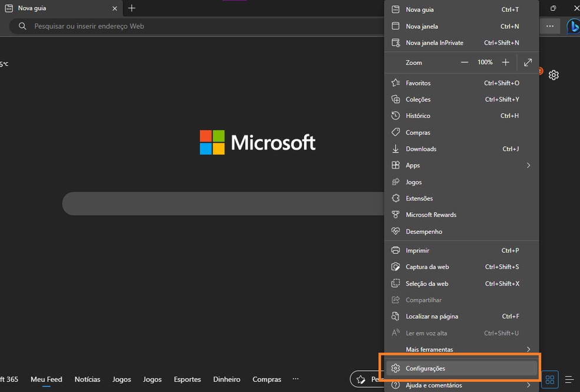Decrease zoom with the minus button

(464, 62)
